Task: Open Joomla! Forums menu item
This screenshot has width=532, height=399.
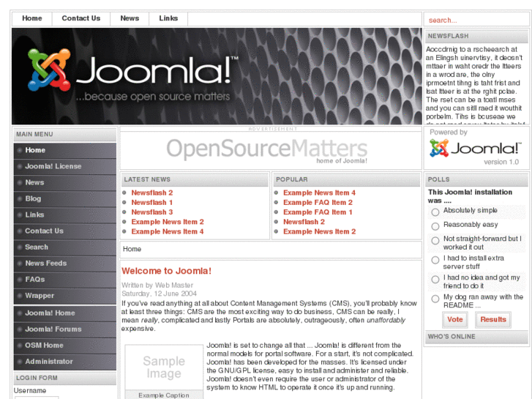Action: pos(65,329)
